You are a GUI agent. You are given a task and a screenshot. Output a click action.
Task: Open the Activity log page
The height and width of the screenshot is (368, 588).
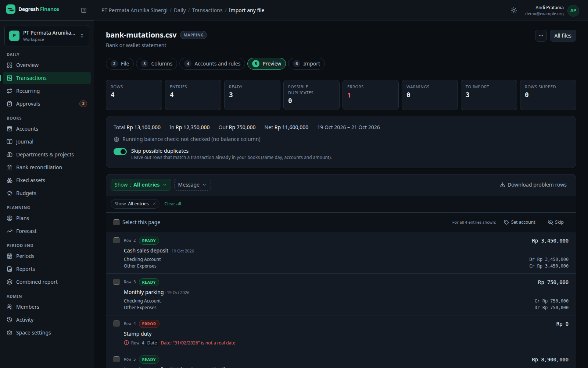(x=47, y=320)
